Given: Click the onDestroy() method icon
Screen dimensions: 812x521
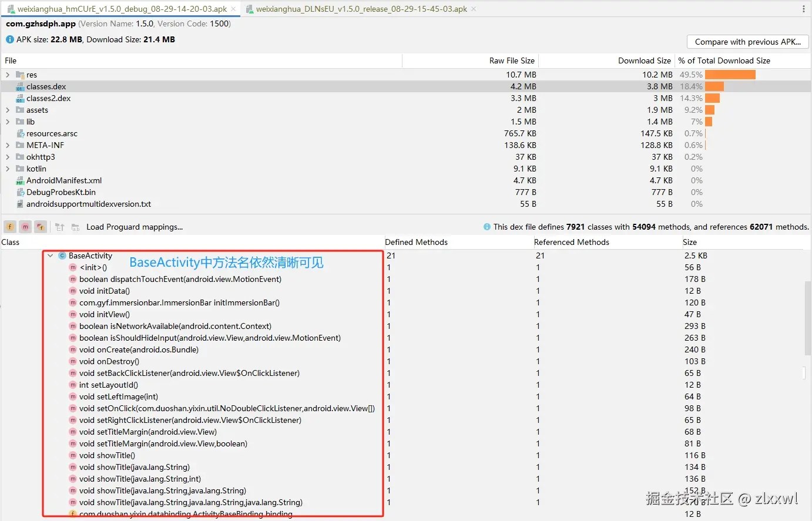Looking at the screenshot, I should 73,361.
